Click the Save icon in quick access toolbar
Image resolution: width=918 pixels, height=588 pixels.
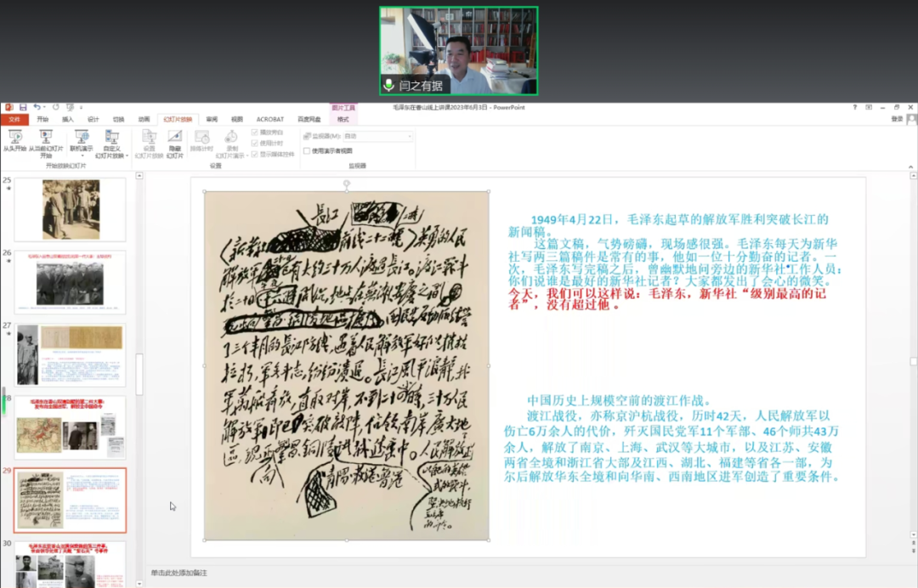point(23,108)
